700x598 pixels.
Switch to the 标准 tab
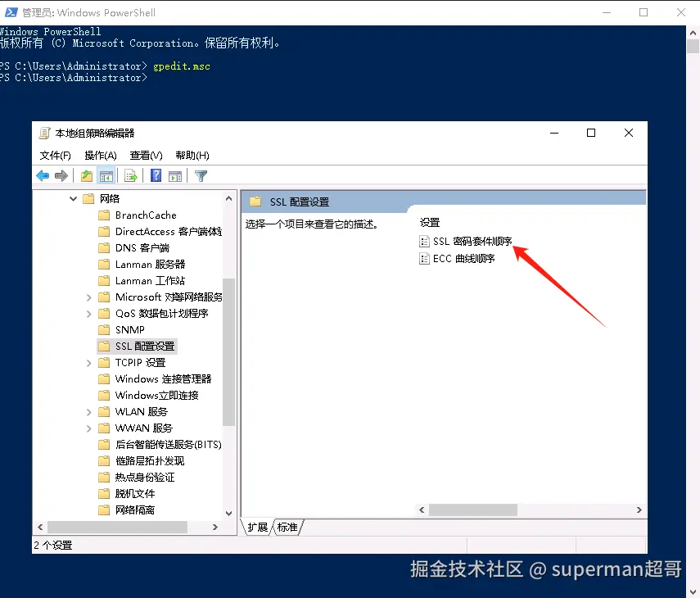[x=287, y=528]
